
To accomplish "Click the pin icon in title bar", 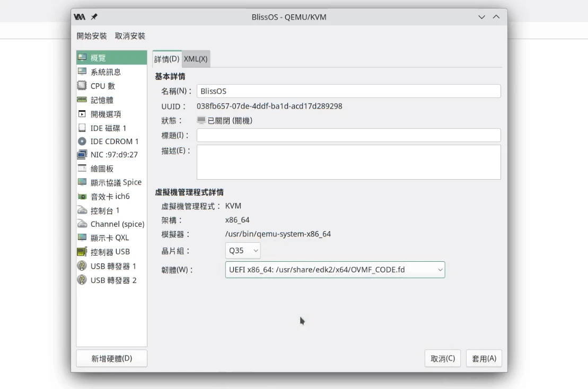I will point(94,17).
